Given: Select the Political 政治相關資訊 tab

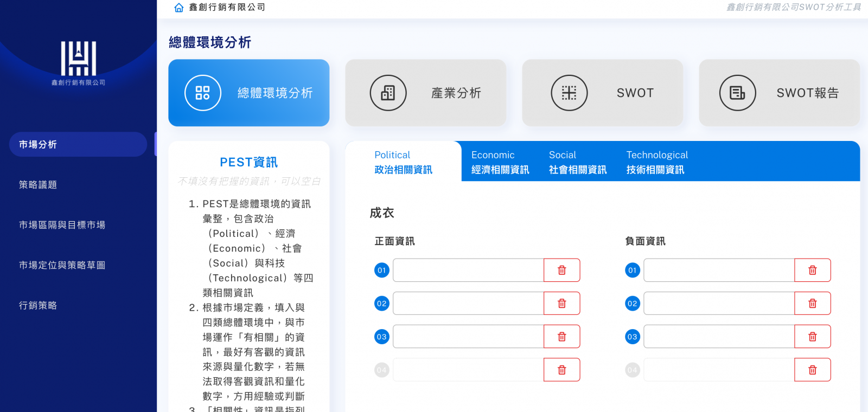Looking at the screenshot, I should 403,162.
